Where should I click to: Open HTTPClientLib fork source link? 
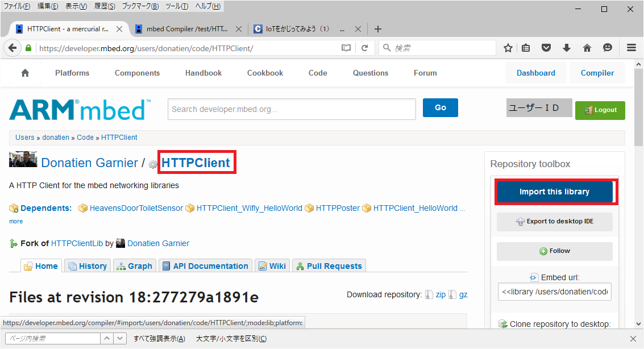77,243
